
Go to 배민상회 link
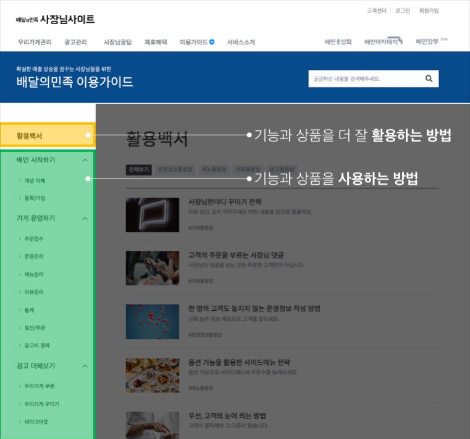[x=338, y=42]
